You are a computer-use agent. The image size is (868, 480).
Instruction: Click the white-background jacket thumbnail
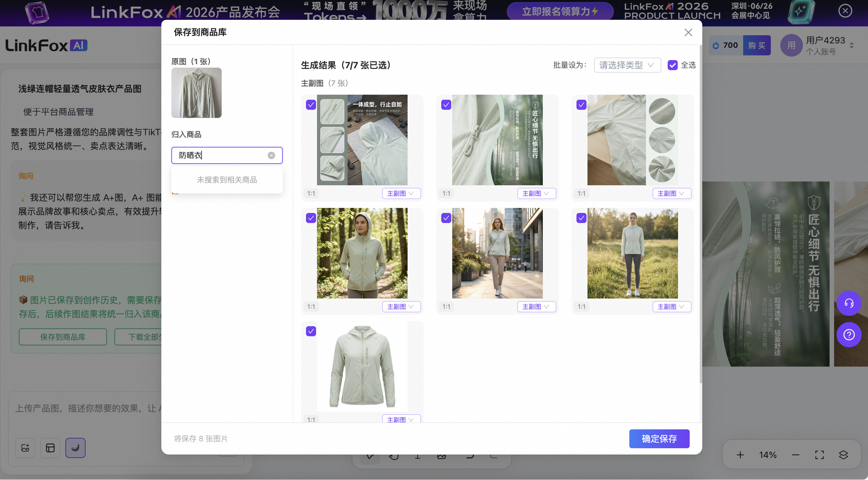coord(362,366)
